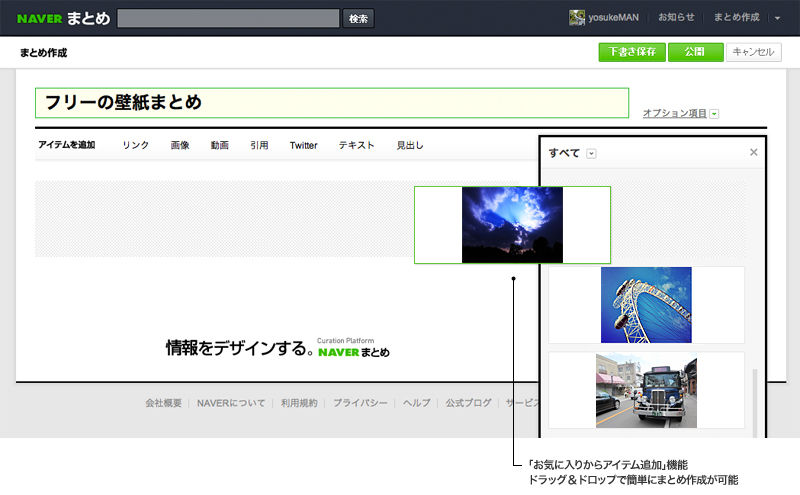Image resolution: width=800 pixels, height=495 pixels.
Task: Open the yosukeMAN username link
Action: click(x=613, y=17)
